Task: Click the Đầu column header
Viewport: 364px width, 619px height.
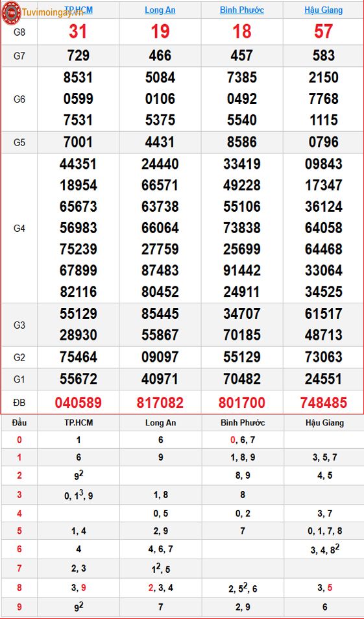Action: 19,423
